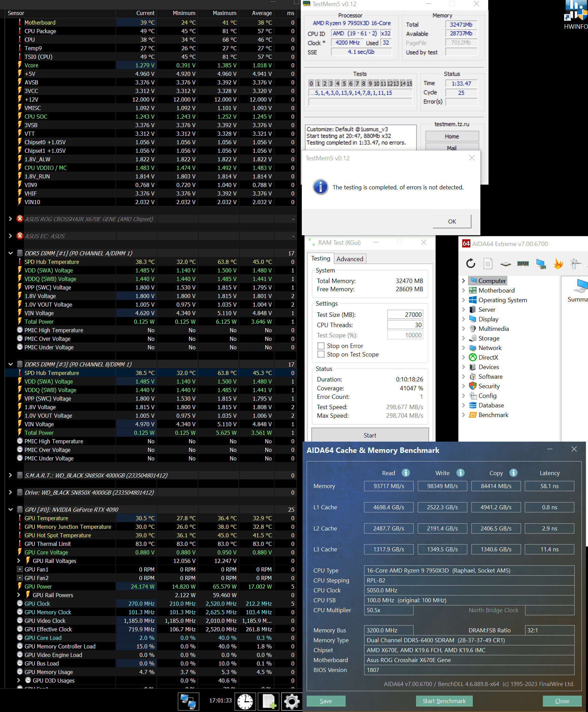The height and width of the screenshot is (712, 588).
Task: Click the Read info icon in benchmark
Action: (406, 473)
